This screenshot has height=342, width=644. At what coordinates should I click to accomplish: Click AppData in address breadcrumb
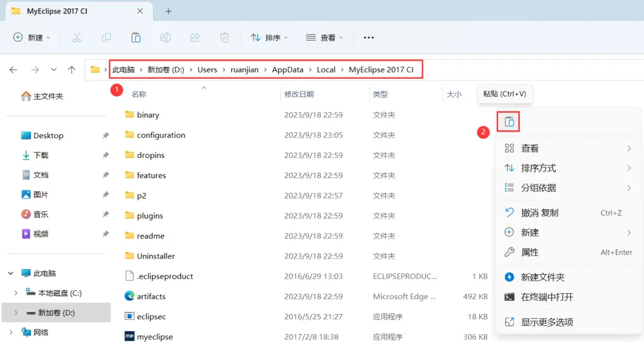point(287,70)
